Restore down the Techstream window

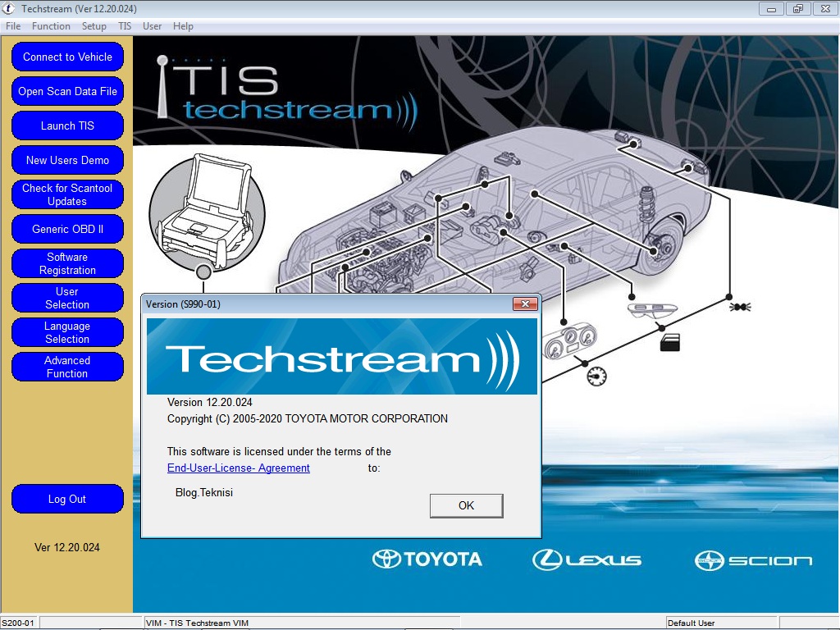point(798,8)
